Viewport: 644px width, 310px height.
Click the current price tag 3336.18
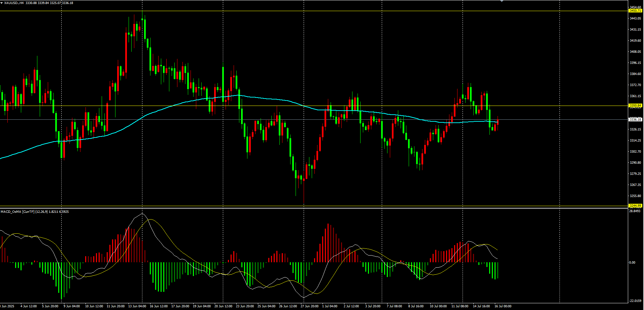coord(635,119)
